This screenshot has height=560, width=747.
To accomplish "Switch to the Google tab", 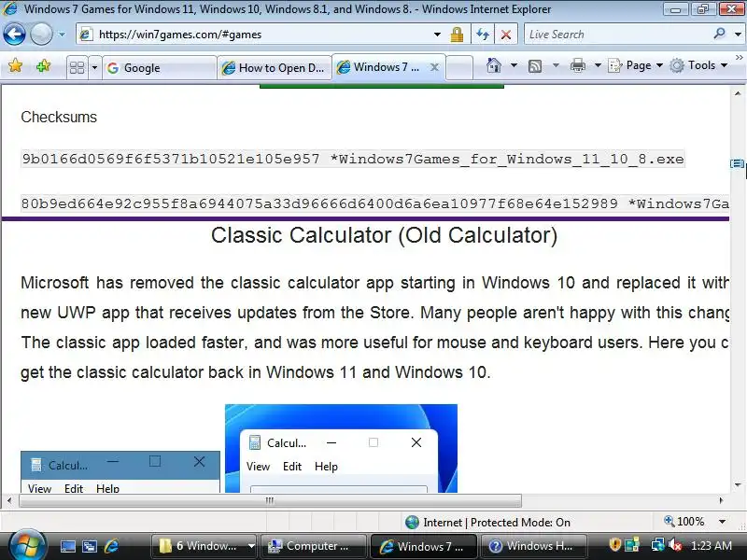I will 159,67.
